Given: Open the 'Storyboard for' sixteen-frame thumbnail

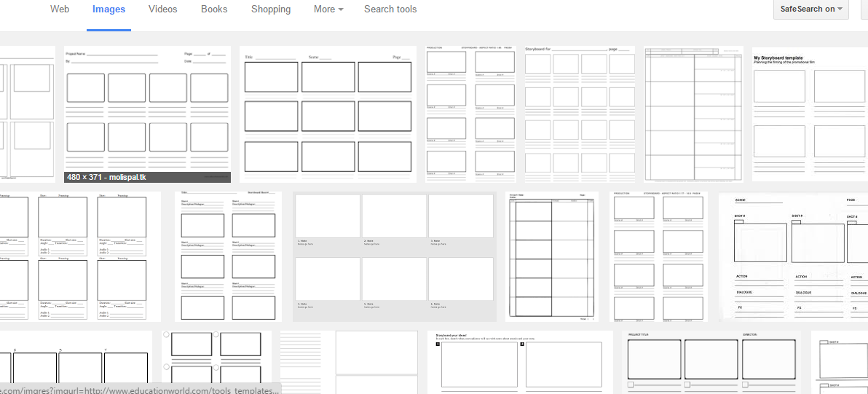Looking at the screenshot, I should 580,114.
